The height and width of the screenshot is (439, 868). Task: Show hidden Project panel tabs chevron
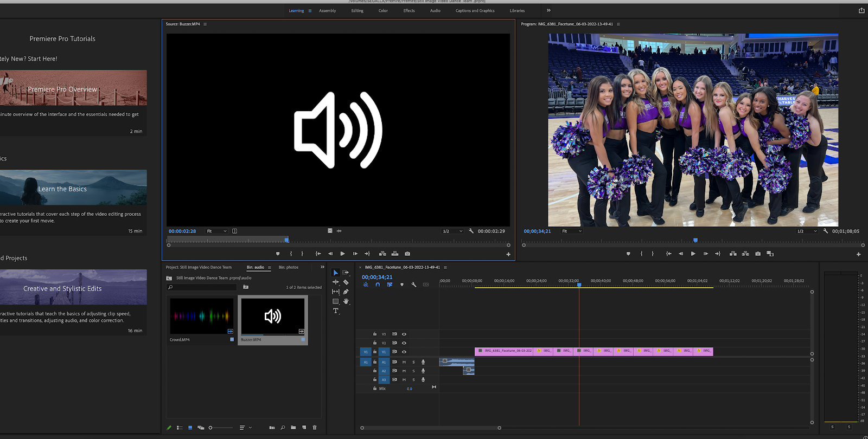[322, 267]
